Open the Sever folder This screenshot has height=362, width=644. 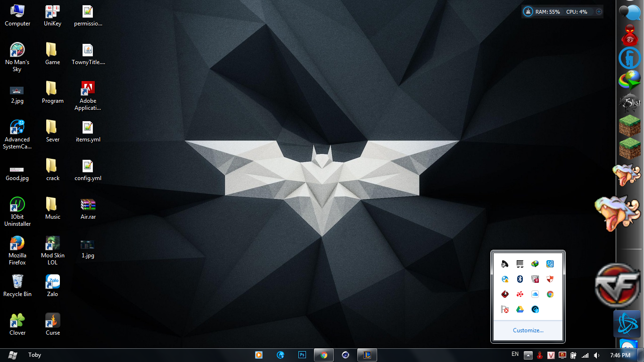pyautogui.click(x=52, y=131)
